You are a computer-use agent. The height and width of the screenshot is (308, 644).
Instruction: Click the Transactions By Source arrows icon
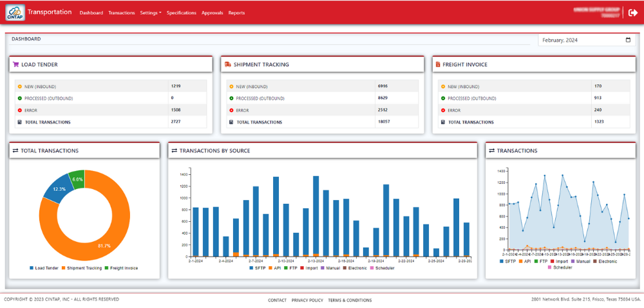(174, 150)
